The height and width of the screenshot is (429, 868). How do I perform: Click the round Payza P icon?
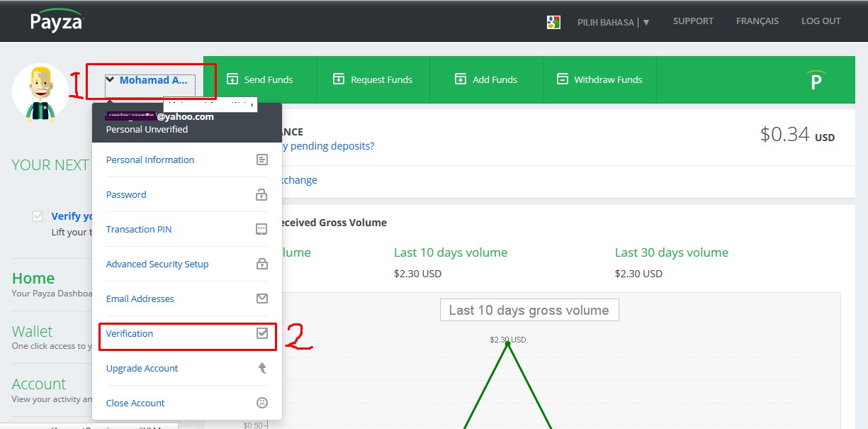pyautogui.click(x=817, y=80)
